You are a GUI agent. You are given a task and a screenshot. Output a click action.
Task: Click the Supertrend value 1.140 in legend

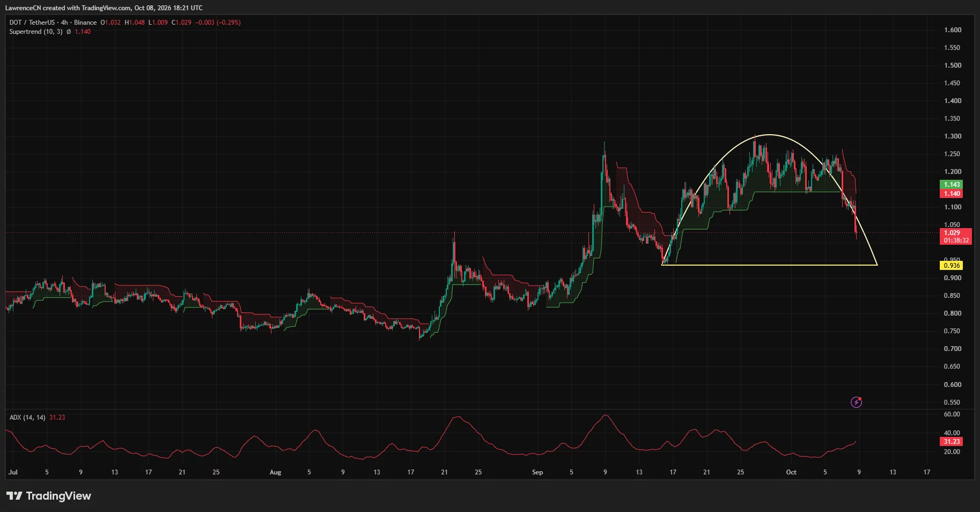[83, 32]
